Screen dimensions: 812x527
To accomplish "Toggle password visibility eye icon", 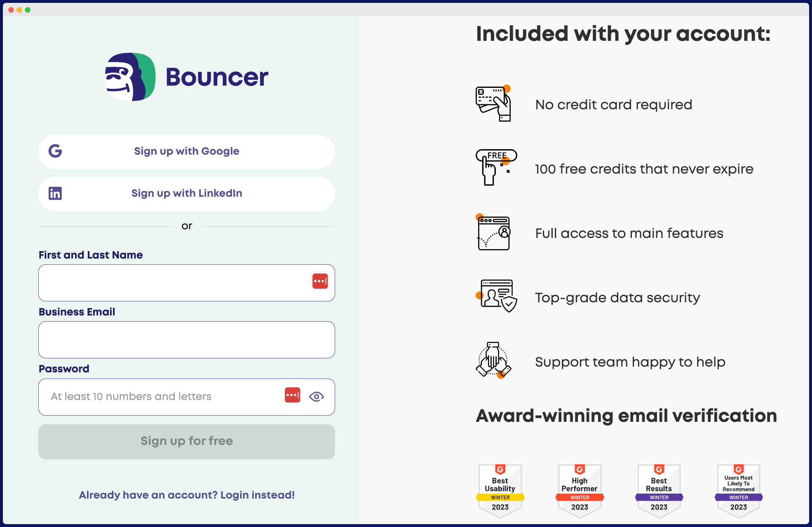I will pos(317,396).
